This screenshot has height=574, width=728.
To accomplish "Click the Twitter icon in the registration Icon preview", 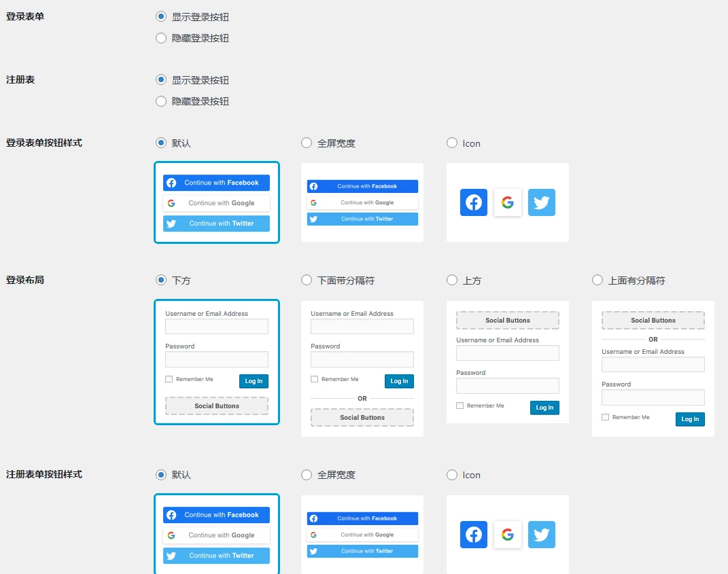I will [541, 535].
